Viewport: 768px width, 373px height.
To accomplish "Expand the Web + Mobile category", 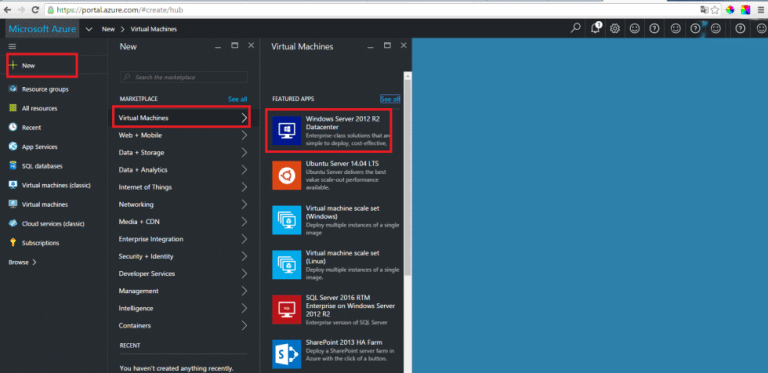I will point(183,135).
